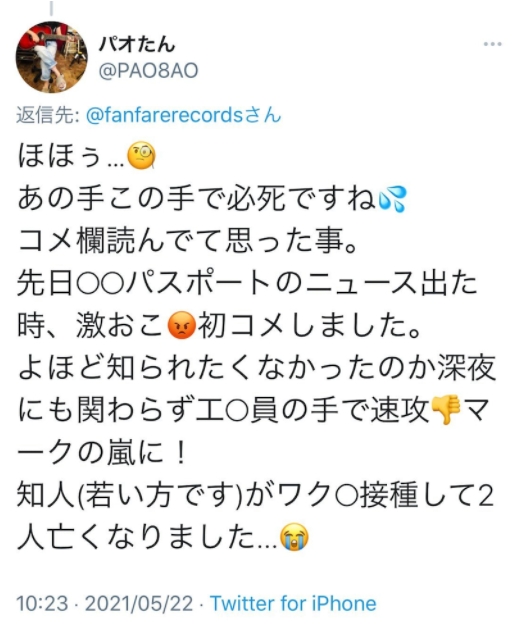516x628 pixels.
Task: Click the line mentioning パスポートのニュース
Action: [247, 283]
